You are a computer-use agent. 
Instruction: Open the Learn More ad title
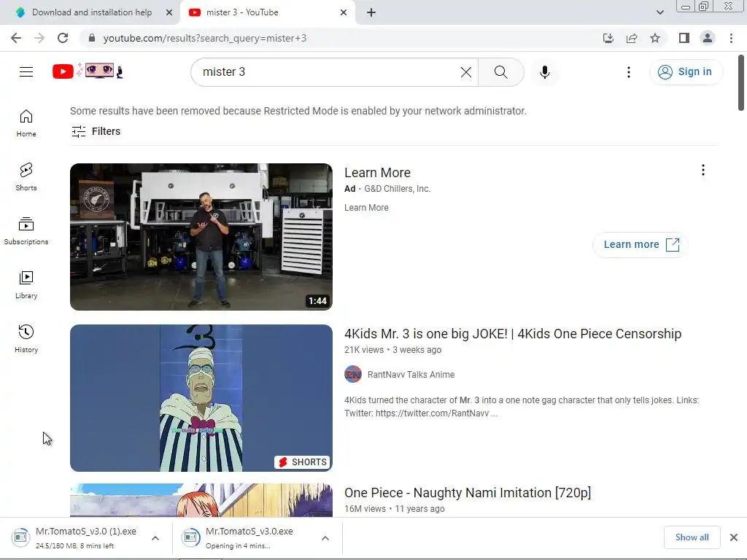coord(377,172)
